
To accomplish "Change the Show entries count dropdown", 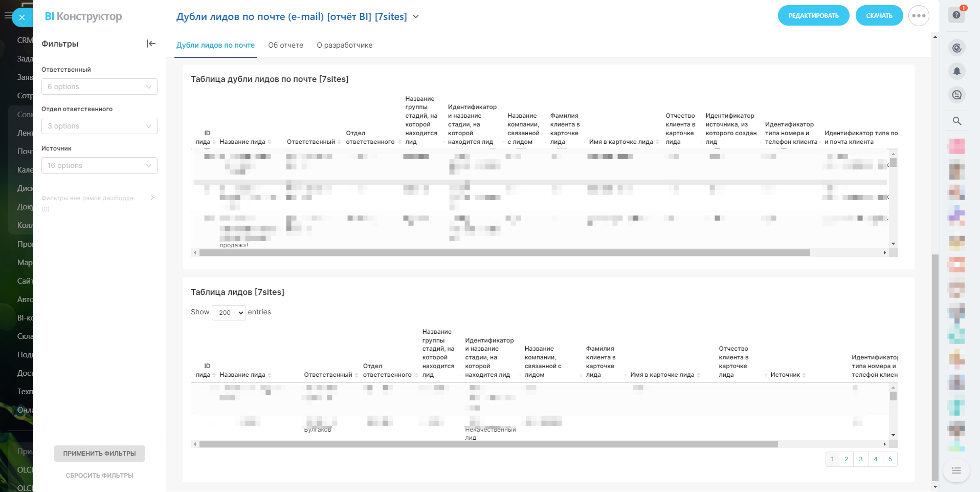I will pos(229,312).
